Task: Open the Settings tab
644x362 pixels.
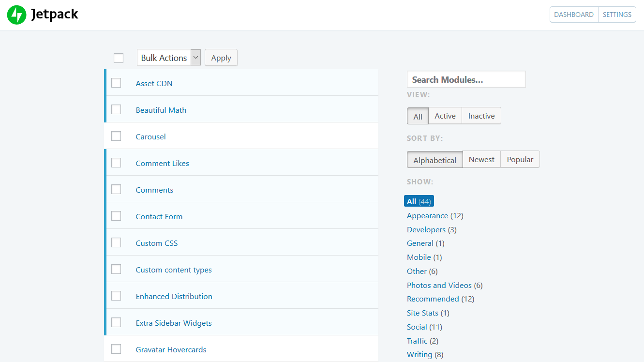Action: (x=617, y=15)
